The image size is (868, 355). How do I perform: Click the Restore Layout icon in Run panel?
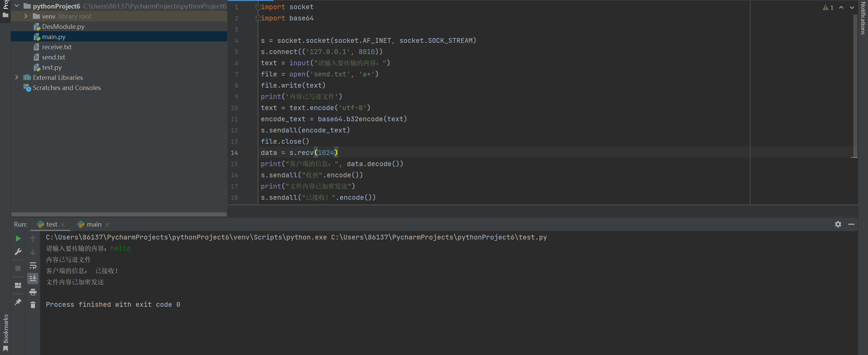click(x=18, y=285)
